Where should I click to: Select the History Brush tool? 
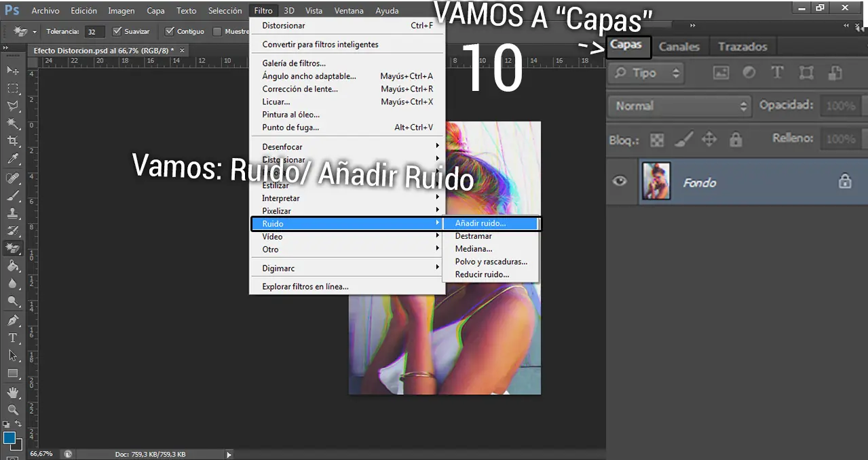point(13,231)
